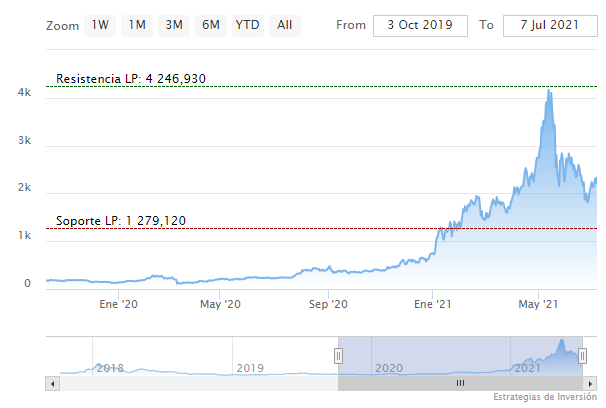Click the Soporte LP line label

pyautogui.click(x=121, y=220)
